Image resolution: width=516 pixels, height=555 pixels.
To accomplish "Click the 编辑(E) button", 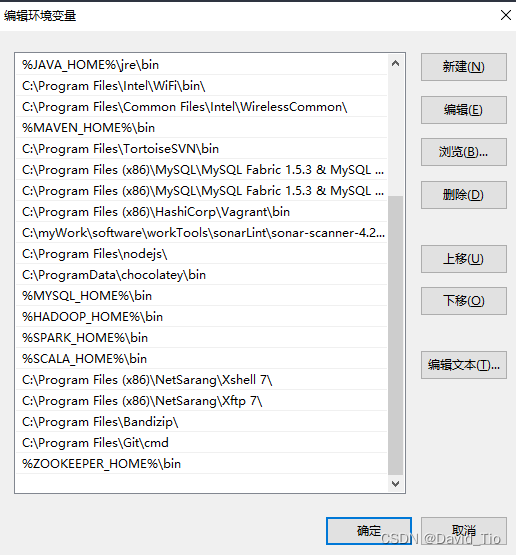I will [464, 110].
